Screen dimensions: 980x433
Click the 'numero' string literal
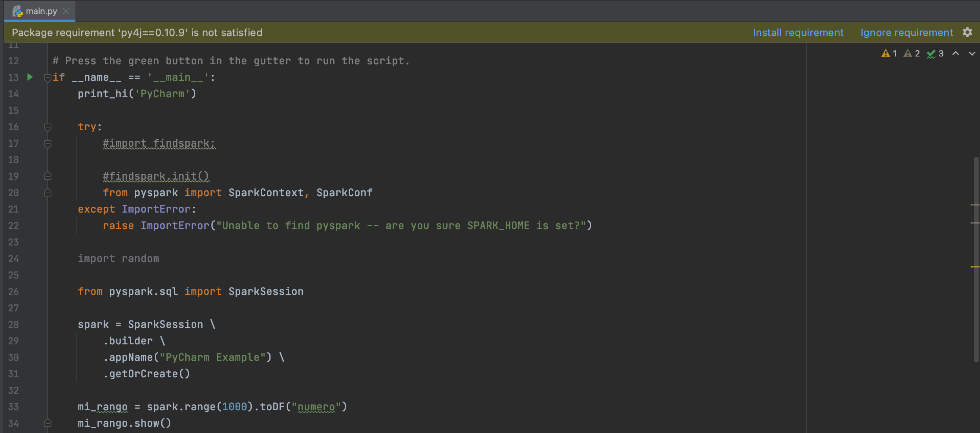pos(316,407)
